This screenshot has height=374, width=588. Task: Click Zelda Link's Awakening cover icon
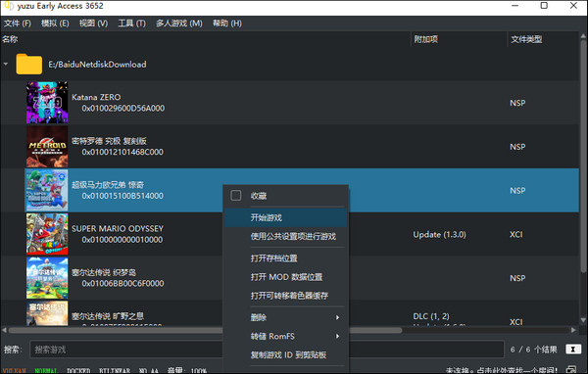47,278
